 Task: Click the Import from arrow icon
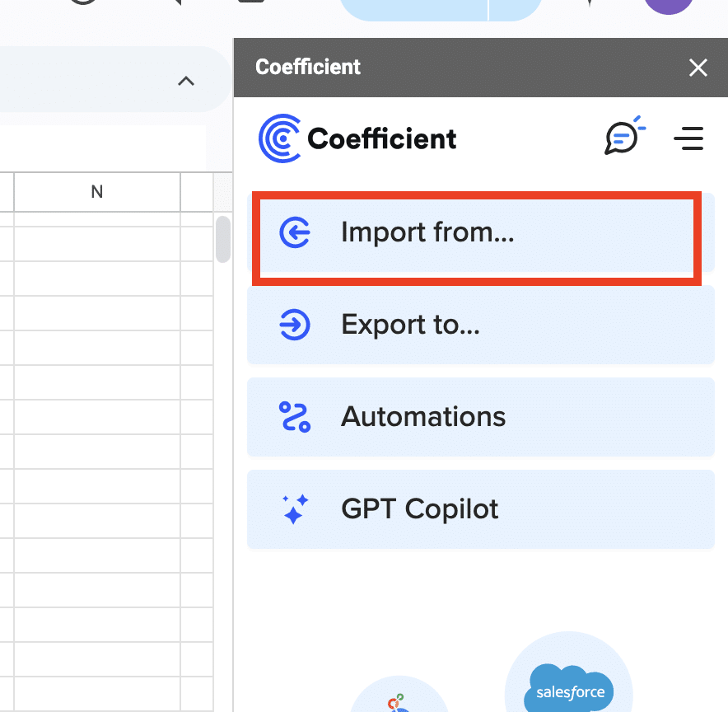click(x=294, y=233)
